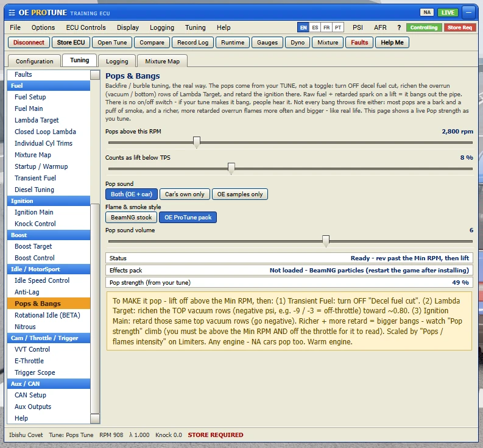
Task: Click the Record Log button
Action: coord(193,42)
